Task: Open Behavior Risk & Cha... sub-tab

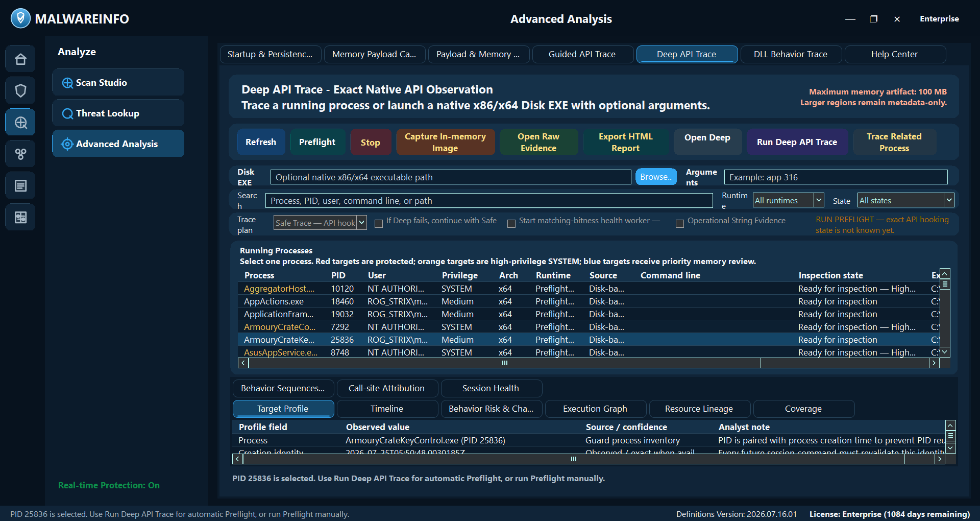Action: [492, 409]
